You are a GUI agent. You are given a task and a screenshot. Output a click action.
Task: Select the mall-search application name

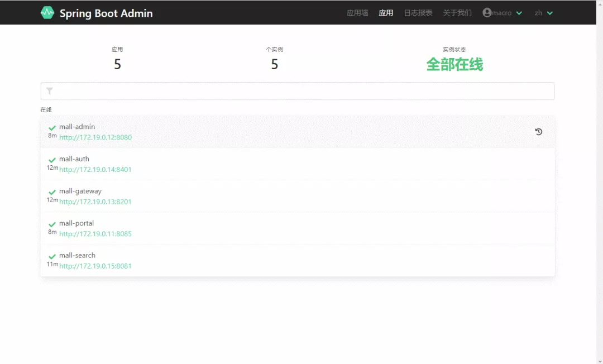coord(77,255)
